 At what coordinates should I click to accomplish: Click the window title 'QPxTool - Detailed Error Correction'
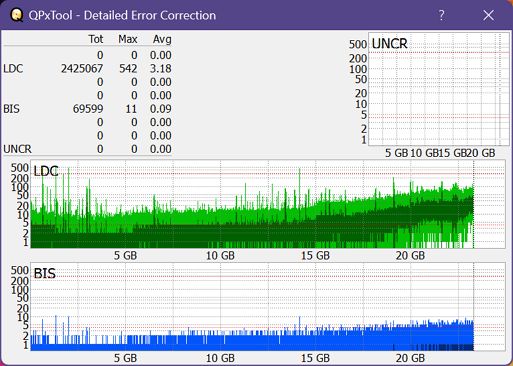coord(122,15)
